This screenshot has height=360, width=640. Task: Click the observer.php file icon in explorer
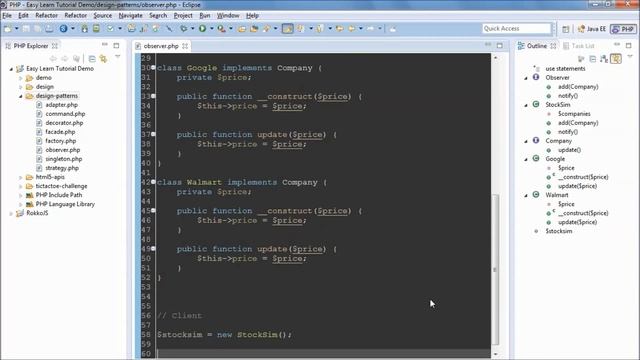39,150
